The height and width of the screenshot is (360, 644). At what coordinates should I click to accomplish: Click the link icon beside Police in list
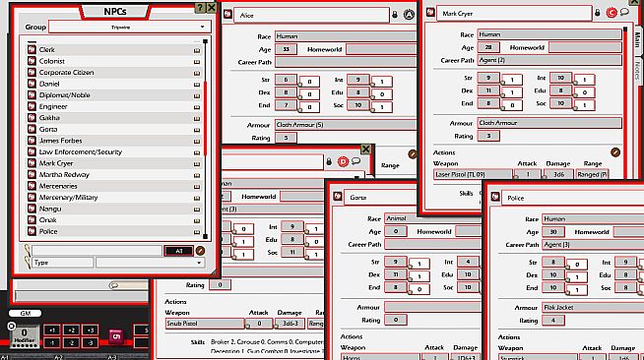[x=32, y=231]
